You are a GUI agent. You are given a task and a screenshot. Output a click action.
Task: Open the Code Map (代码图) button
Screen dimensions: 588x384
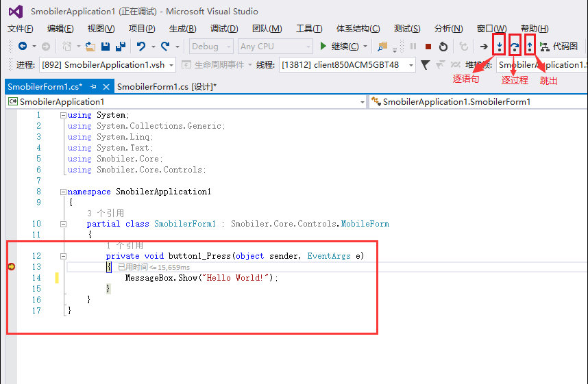(559, 47)
